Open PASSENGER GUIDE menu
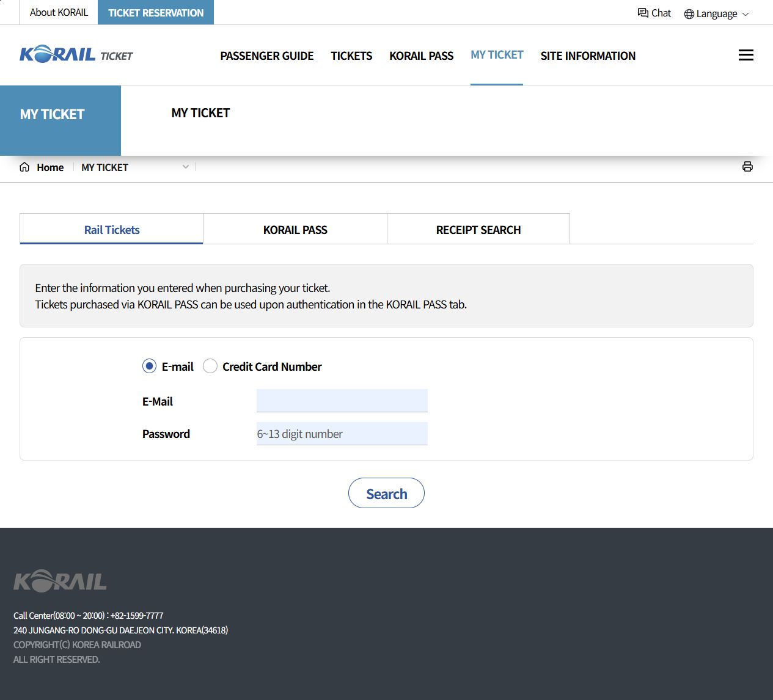The height and width of the screenshot is (700, 773). pos(266,56)
